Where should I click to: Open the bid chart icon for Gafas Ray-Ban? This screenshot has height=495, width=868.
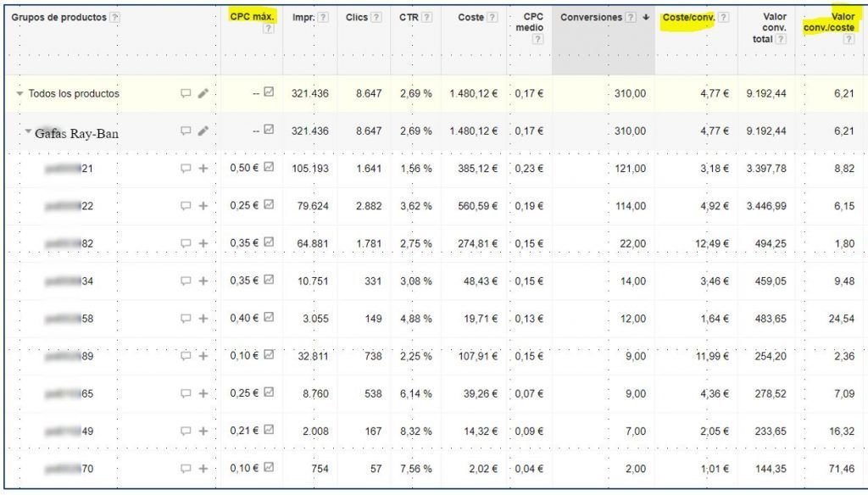(269, 130)
